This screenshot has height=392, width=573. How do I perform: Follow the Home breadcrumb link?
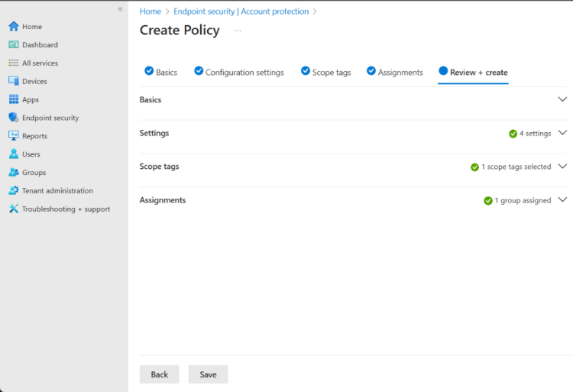[151, 11]
